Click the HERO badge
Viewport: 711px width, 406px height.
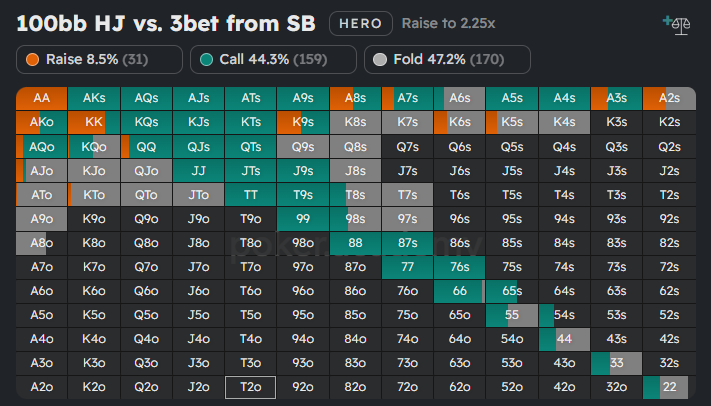(360, 23)
